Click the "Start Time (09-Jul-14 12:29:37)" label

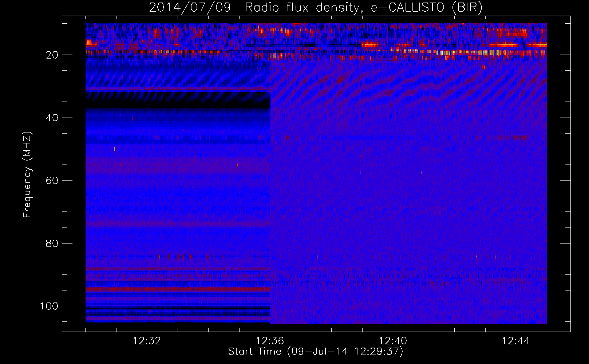tap(316, 352)
